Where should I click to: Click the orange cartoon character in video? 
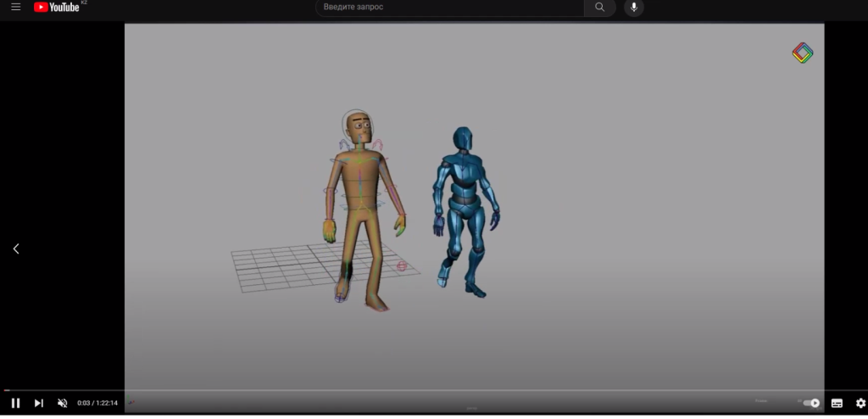click(x=361, y=210)
